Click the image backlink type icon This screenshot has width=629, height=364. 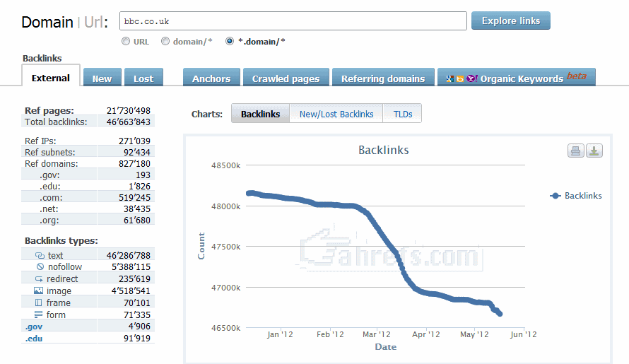[39, 290]
